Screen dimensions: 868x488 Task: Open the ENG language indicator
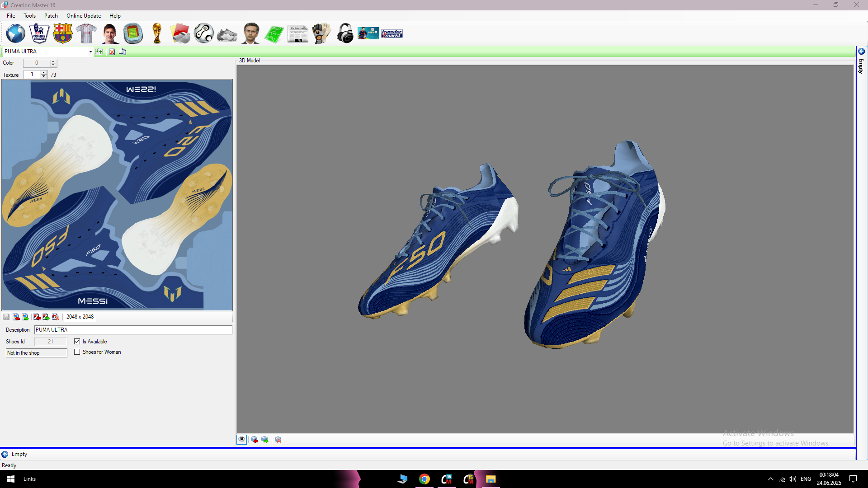coord(806,479)
